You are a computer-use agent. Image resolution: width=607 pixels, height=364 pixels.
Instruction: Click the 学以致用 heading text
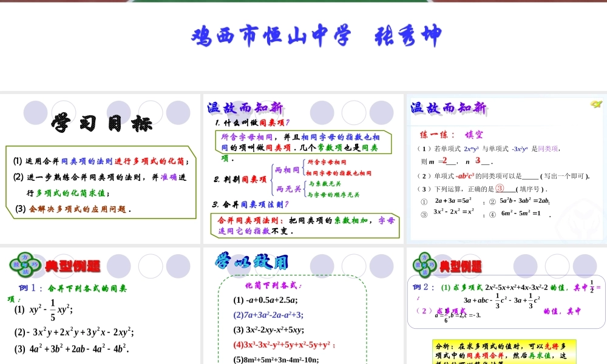point(252,262)
